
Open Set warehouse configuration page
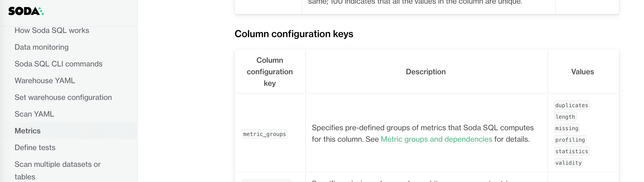point(63,97)
